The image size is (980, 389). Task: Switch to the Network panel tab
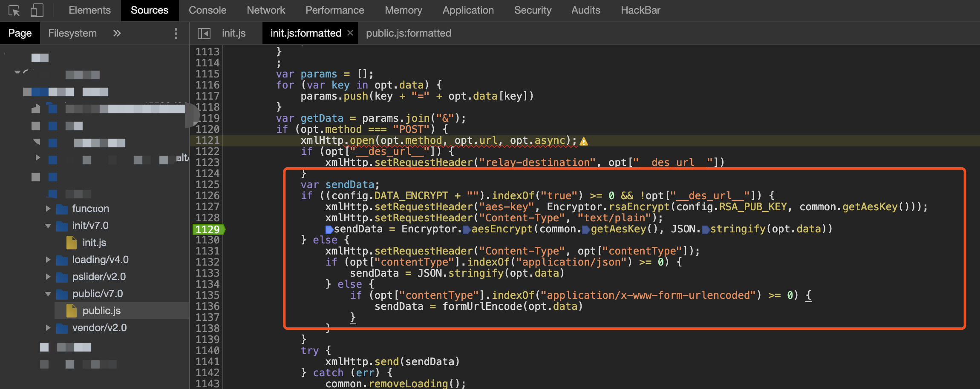click(x=266, y=10)
